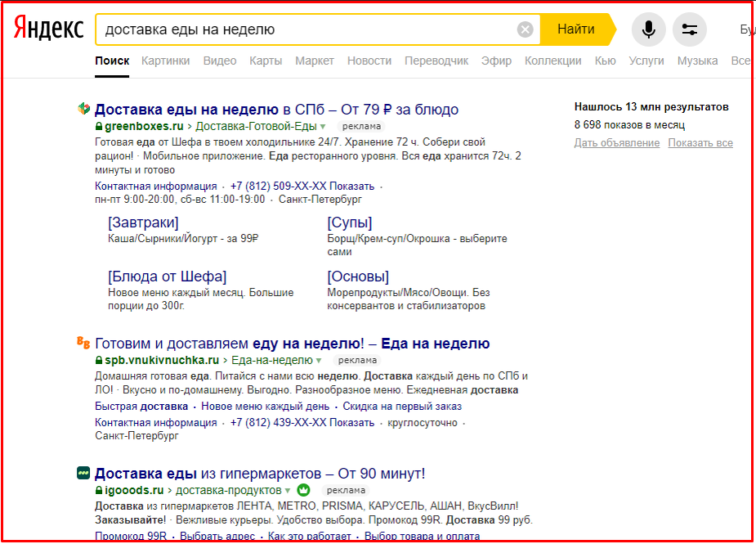Open the Коллекции tab
The image size is (756, 544).
553,61
